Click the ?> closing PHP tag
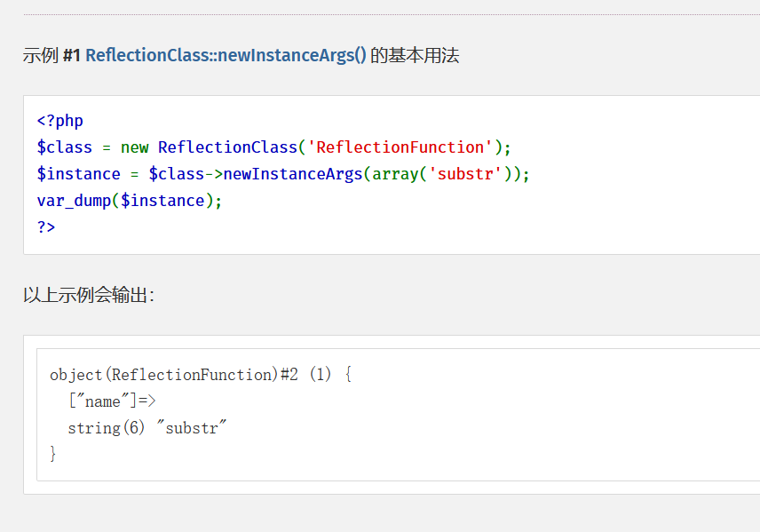The image size is (760, 532). pyautogui.click(x=46, y=227)
